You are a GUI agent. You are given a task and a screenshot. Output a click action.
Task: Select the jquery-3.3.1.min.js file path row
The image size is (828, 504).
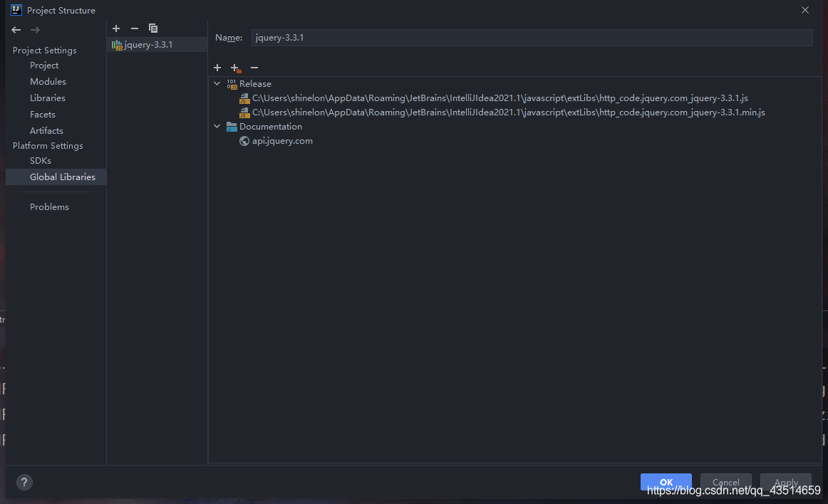click(x=508, y=112)
